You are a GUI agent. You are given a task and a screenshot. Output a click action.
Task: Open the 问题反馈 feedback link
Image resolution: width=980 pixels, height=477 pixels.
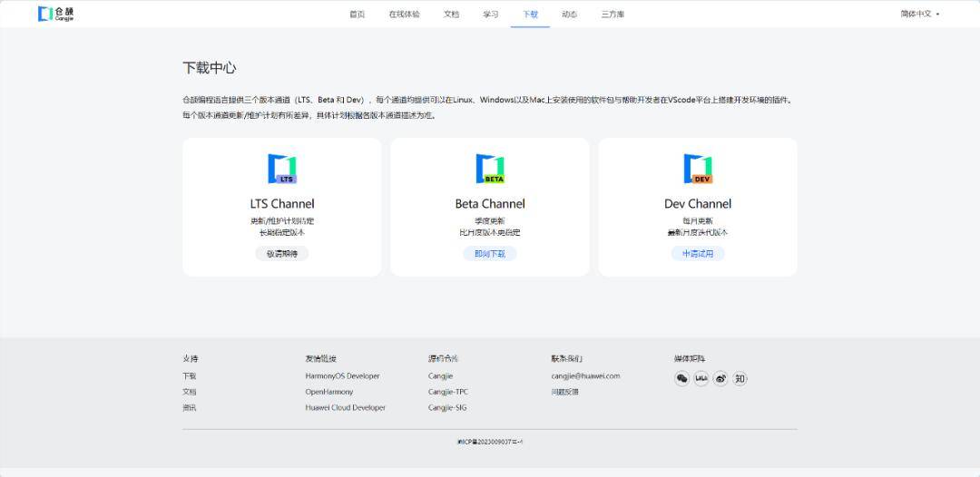[x=565, y=392]
